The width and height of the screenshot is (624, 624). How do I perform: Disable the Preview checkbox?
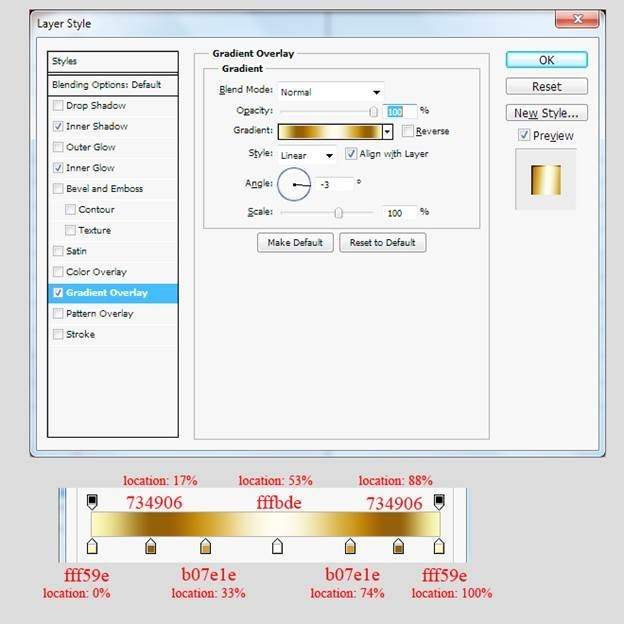pos(524,135)
